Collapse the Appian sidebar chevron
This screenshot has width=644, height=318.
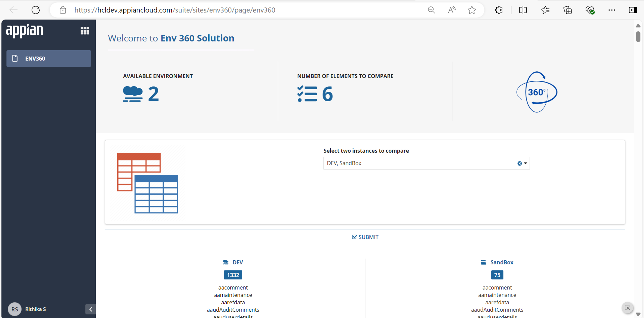pos(91,309)
